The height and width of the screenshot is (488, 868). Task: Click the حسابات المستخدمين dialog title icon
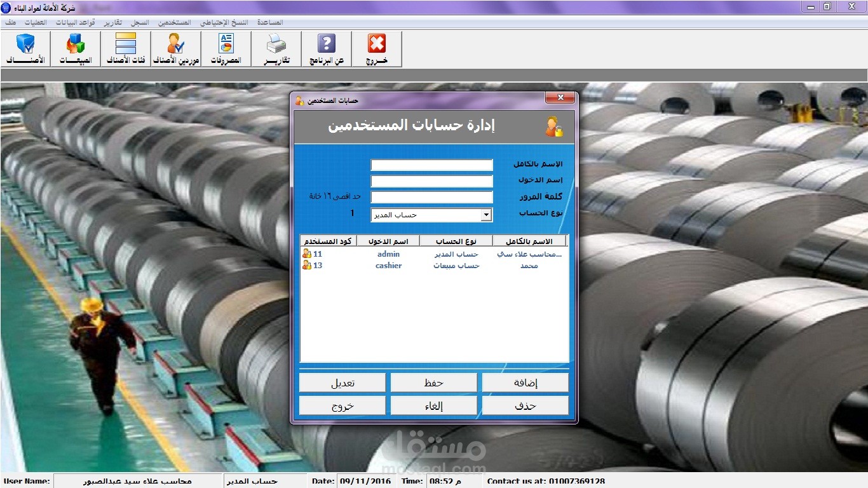click(299, 100)
